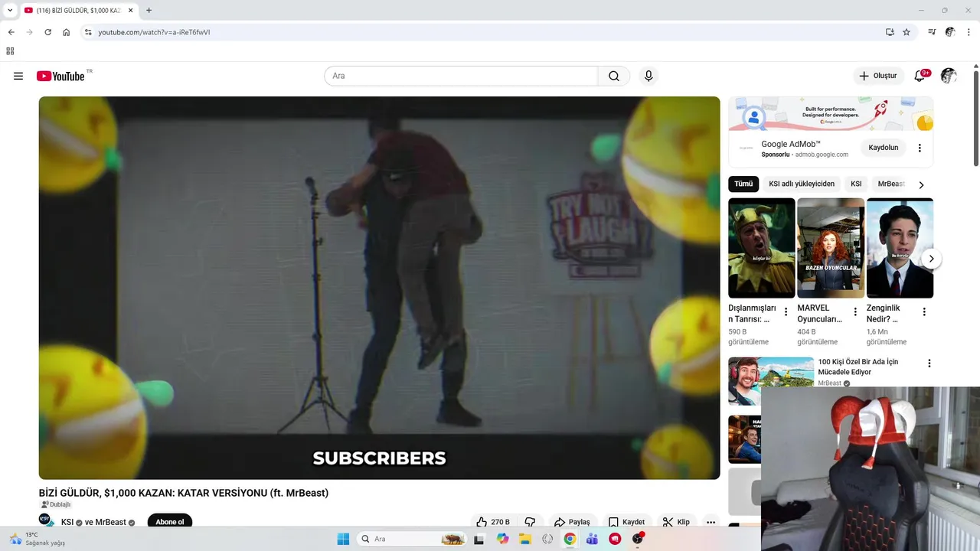This screenshot has height=551, width=980.
Task: Close the YouTube browser tab
Action: coord(130,10)
